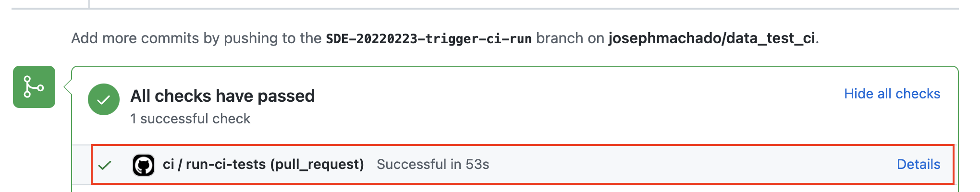
Task: Click the horizontal divider line at the top
Action: [x=480, y=8]
